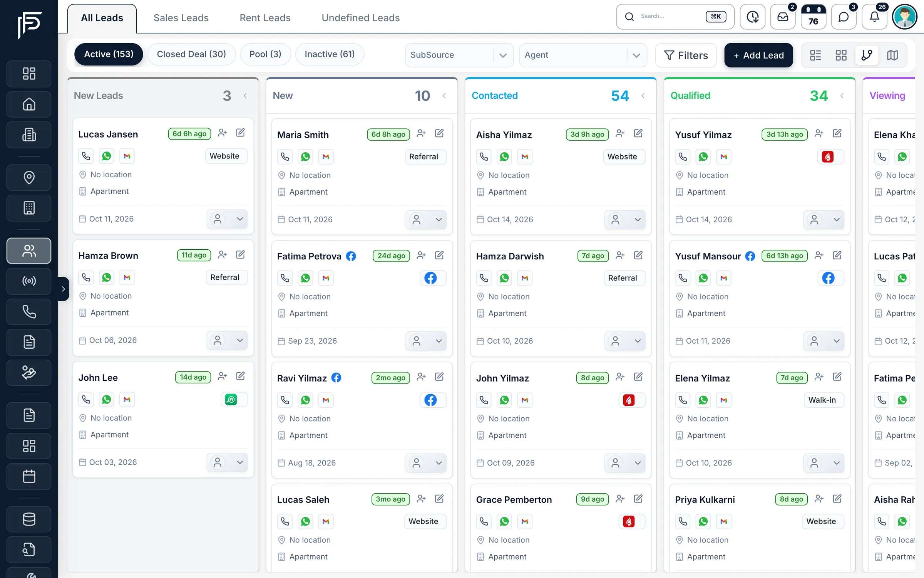The width and height of the screenshot is (924, 578).
Task: Show Pool (3) leads
Action: (265, 54)
